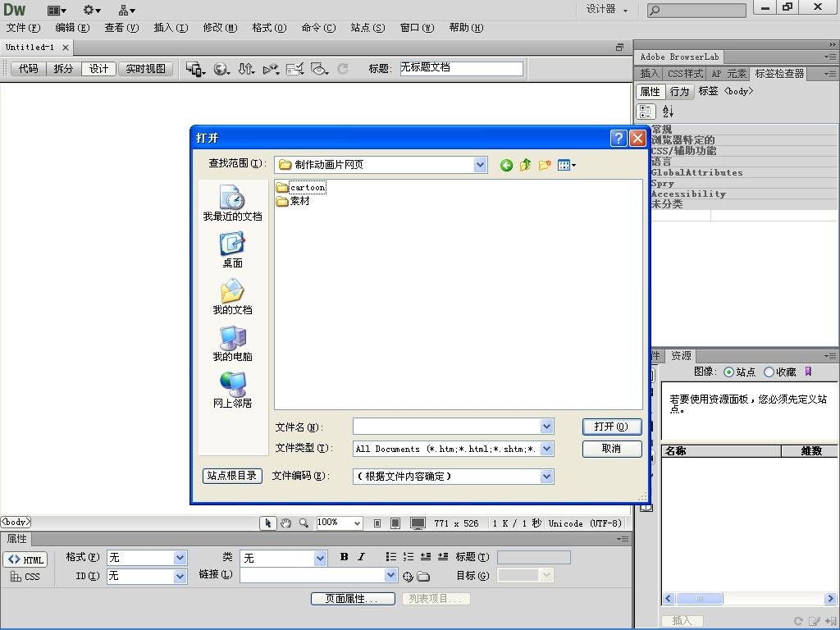Switch to the CSS Styles panel tab

[685, 74]
